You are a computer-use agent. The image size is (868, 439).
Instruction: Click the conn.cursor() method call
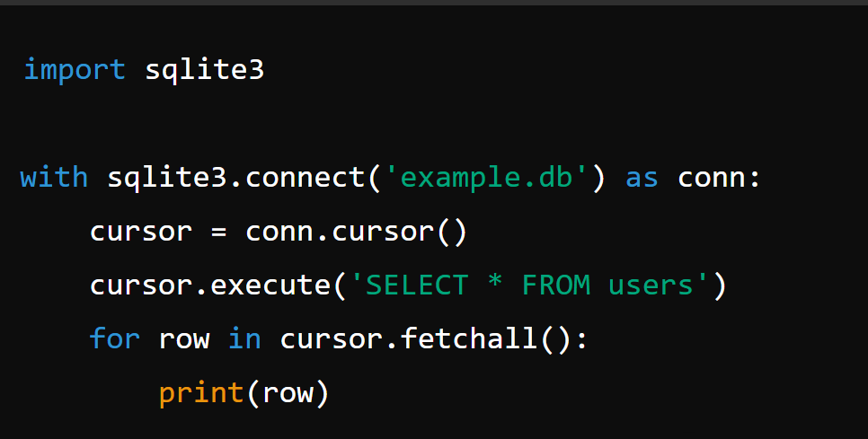click(x=357, y=232)
